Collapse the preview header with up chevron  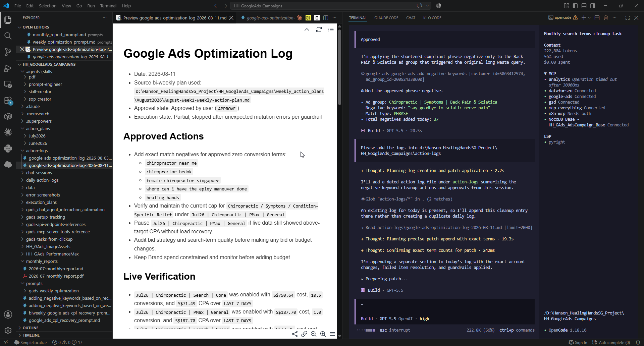coord(307,30)
